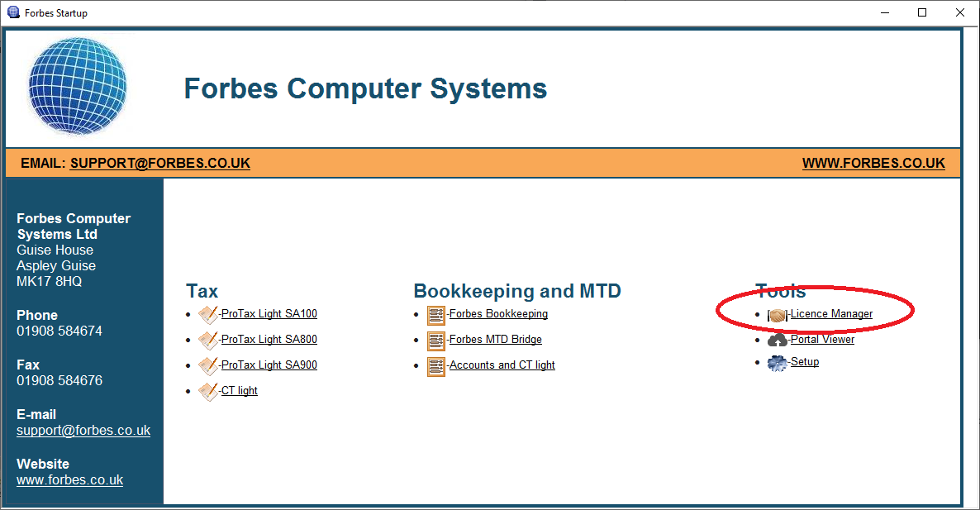This screenshot has height=510, width=980.
Task: Click the Tax section heading
Action: coord(202,291)
